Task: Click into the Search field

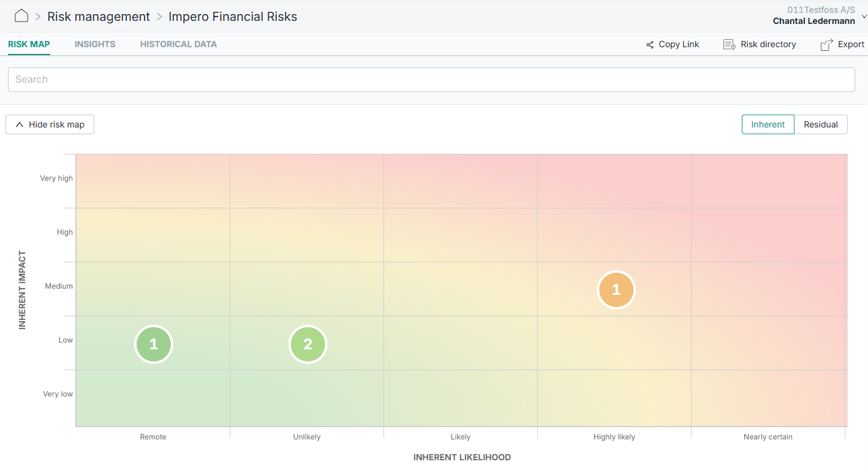Action: (431, 80)
